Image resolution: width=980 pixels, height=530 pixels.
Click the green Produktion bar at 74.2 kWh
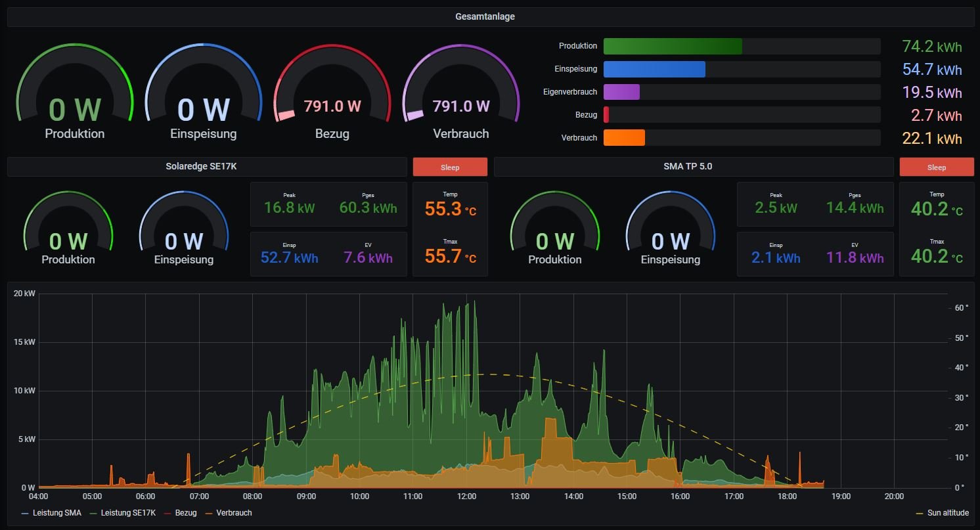click(x=672, y=47)
